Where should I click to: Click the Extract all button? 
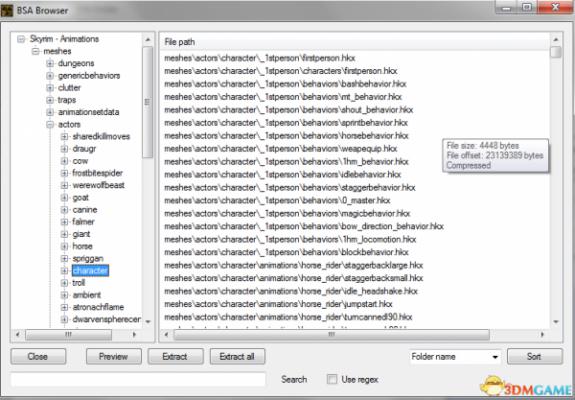pyautogui.click(x=237, y=356)
